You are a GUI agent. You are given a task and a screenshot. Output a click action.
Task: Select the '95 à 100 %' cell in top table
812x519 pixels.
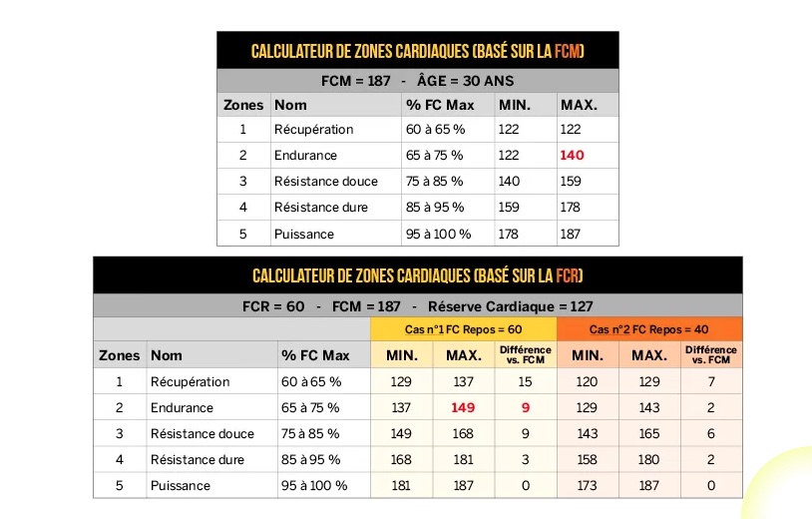click(438, 235)
